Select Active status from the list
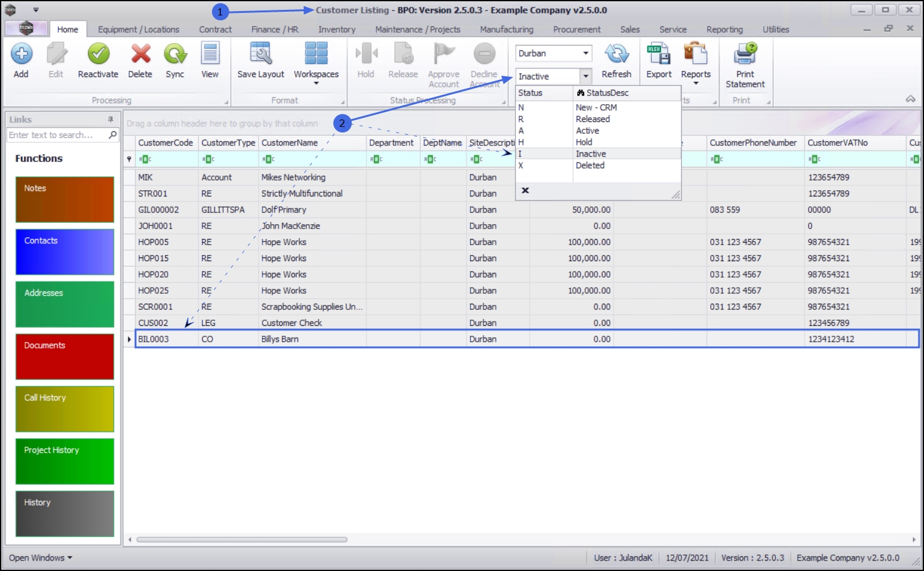 pyautogui.click(x=598, y=131)
